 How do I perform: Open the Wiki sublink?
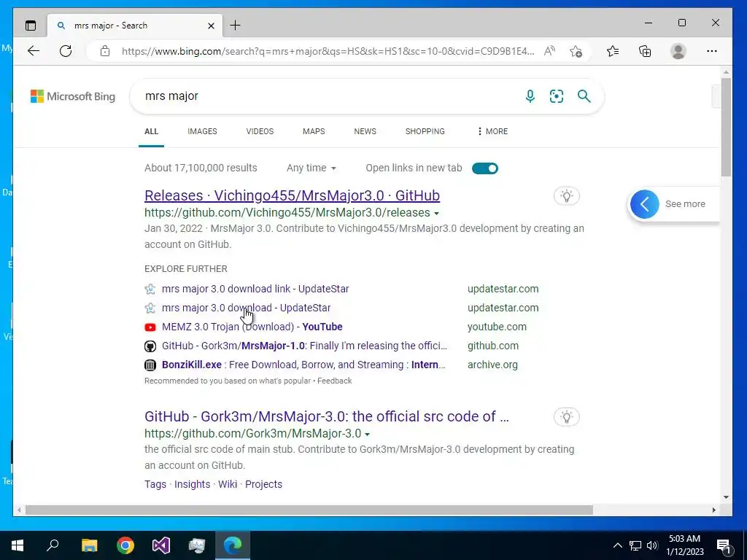pyautogui.click(x=228, y=484)
